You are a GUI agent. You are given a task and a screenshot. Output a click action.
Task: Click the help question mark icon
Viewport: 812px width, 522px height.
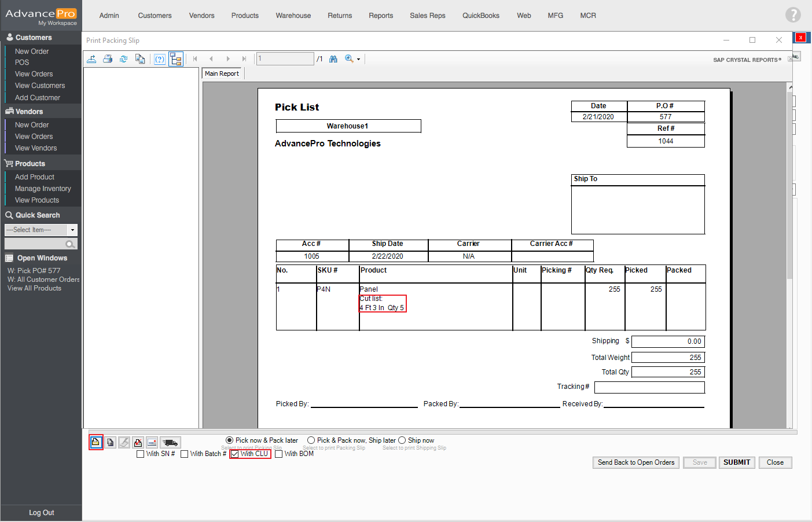click(x=793, y=15)
